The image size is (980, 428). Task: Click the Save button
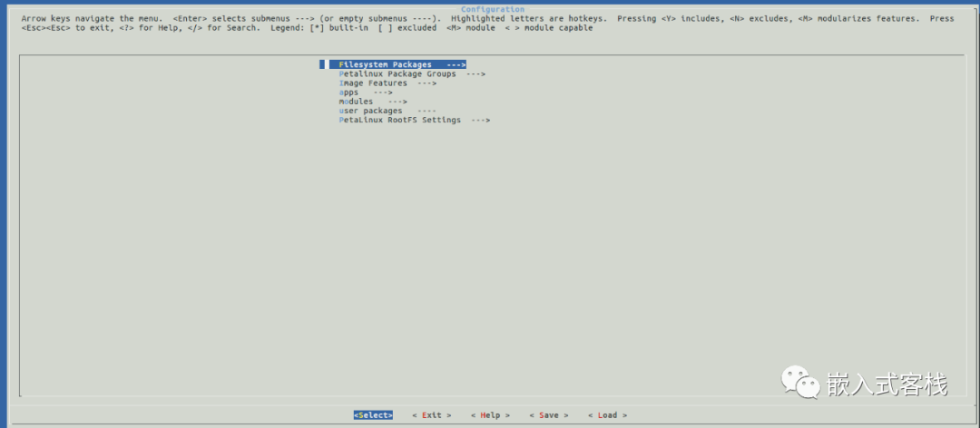click(x=549, y=415)
